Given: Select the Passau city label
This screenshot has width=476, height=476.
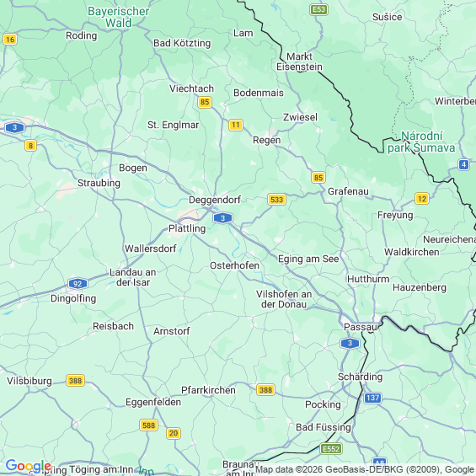Looking at the screenshot, I should click(361, 327).
